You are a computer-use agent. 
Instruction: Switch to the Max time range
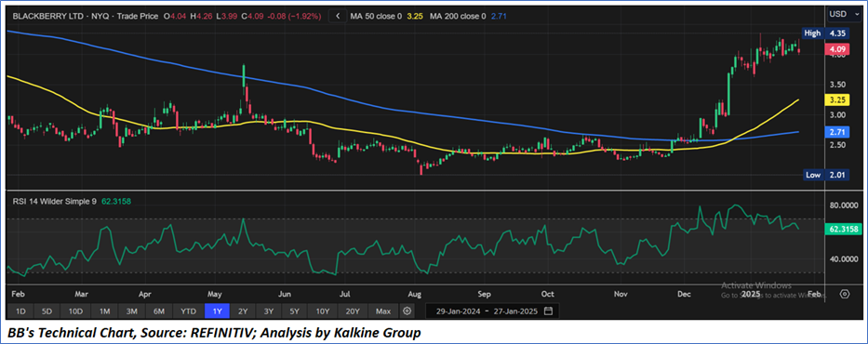383,311
